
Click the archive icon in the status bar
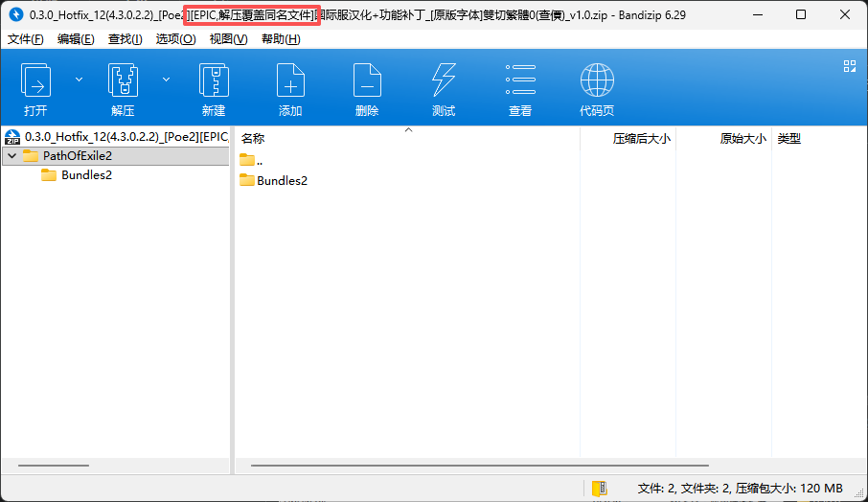(x=600, y=489)
